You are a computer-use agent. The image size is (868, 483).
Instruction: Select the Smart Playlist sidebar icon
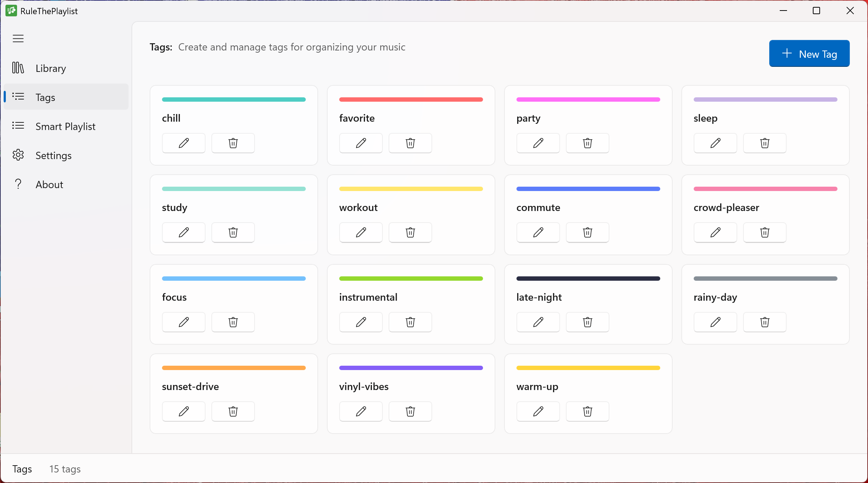click(18, 126)
